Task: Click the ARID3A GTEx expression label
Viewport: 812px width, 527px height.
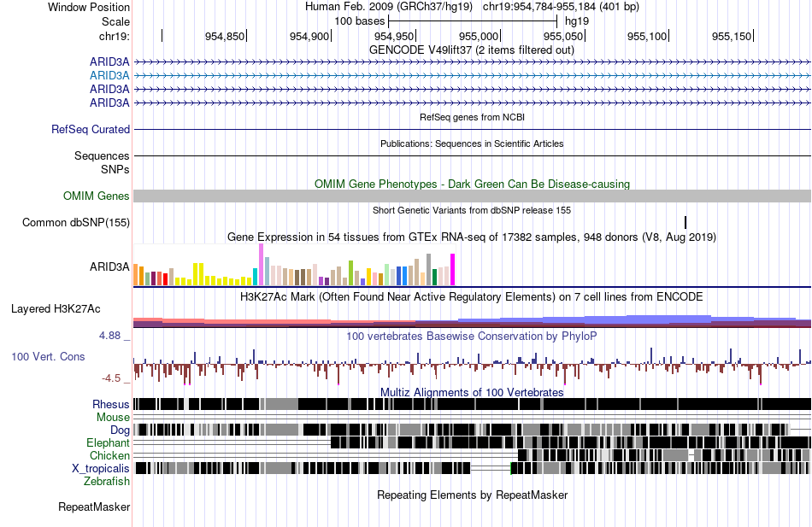Action: [x=109, y=267]
